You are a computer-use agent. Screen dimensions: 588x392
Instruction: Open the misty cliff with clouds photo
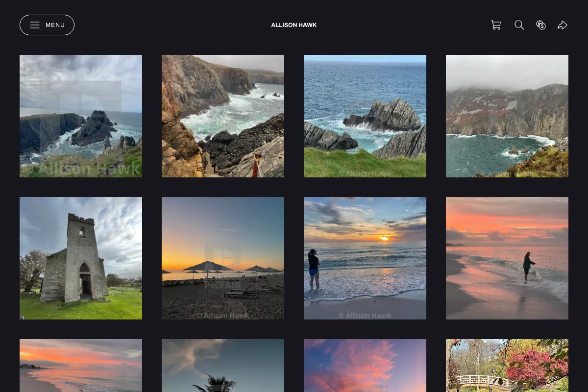(x=507, y=116)
